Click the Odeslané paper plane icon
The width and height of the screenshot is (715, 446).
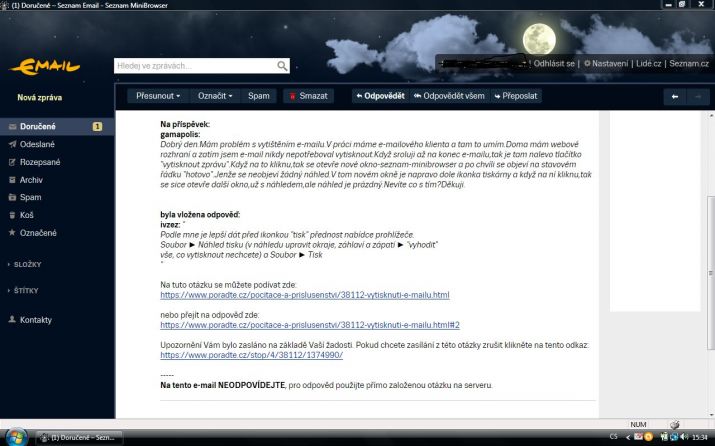(12, 144)
